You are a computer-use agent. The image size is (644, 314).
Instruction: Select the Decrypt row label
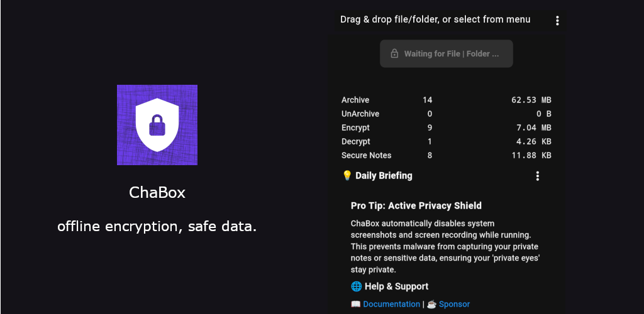(x=356, y=142)
